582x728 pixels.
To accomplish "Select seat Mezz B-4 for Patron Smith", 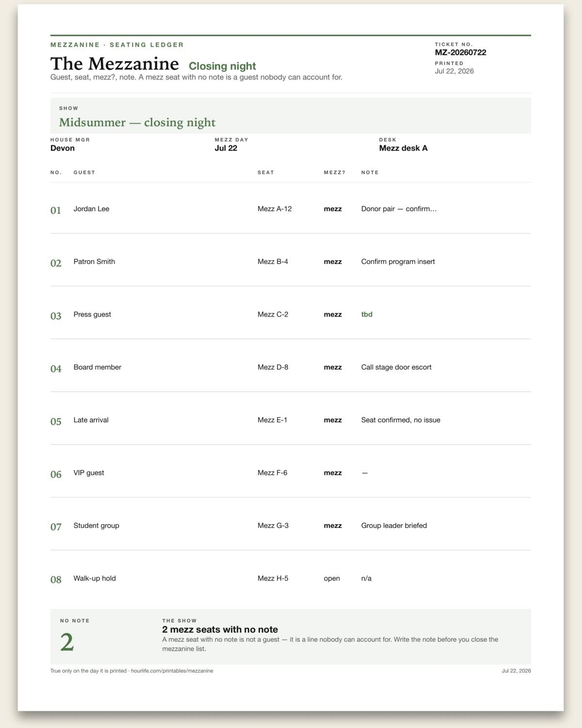I will pyautogui.click(x=273, y=262).
